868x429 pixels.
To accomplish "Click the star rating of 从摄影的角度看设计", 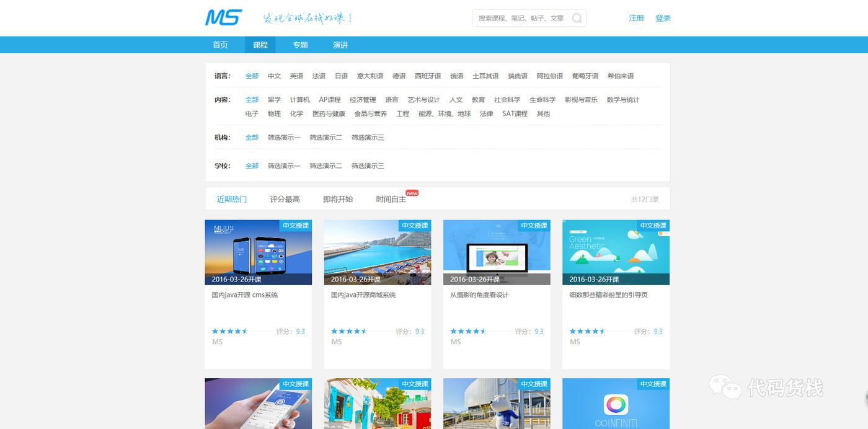I will point(468,332).
